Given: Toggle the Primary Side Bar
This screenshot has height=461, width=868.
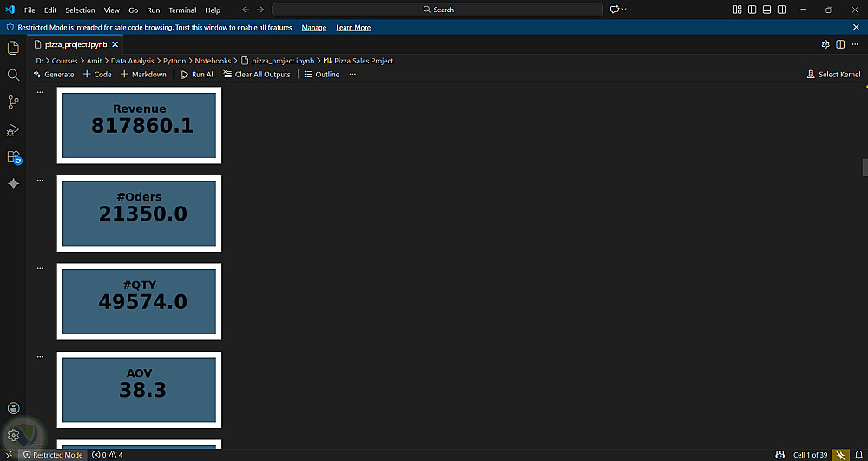Looking at the screenshot, I should 753,10.
